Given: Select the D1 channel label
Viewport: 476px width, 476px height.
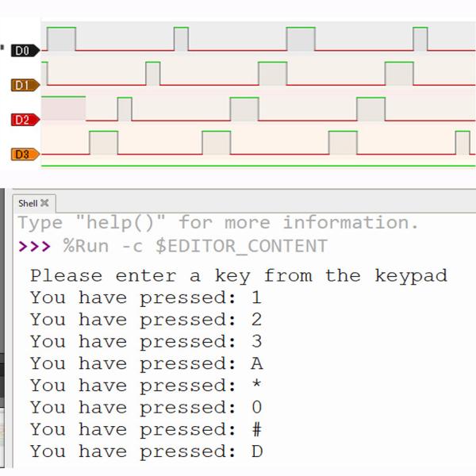Looking at the screenshot, I should coord(22,85).
